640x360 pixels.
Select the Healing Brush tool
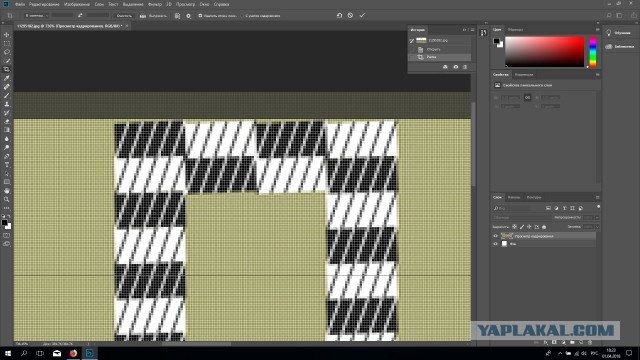(x=7, y=87)
